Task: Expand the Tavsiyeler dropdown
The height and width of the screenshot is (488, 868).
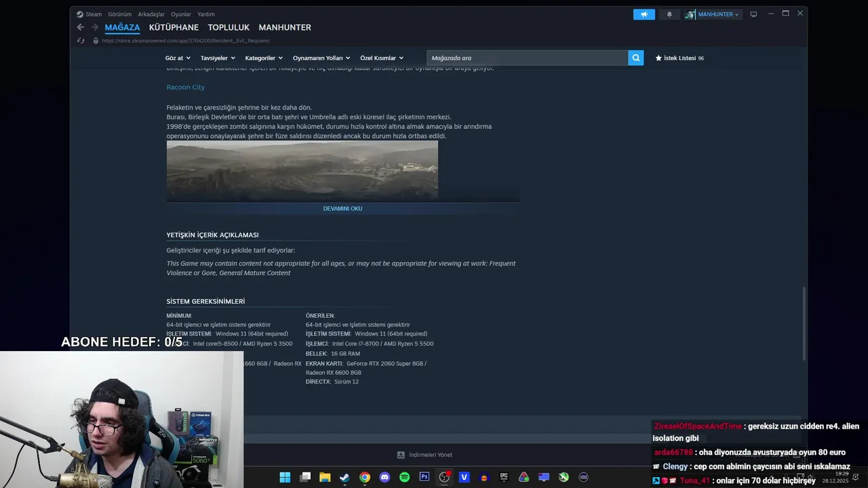Action: tap(218, 58)
